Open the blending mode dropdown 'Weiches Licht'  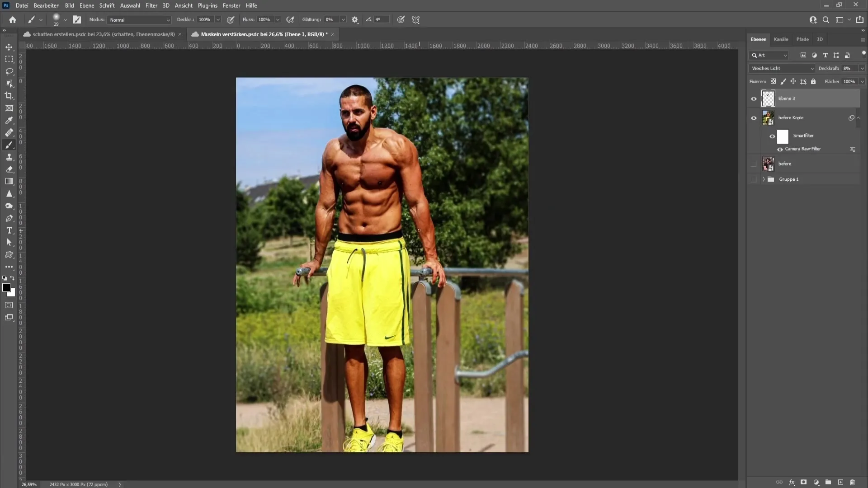pyautogui.click(x=782, y=67)
